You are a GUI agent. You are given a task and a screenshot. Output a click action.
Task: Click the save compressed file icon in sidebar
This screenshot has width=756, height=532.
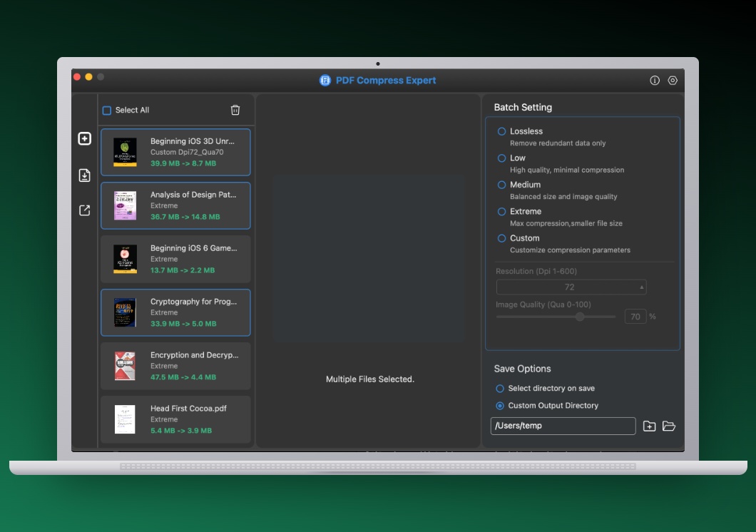[84, 175]
